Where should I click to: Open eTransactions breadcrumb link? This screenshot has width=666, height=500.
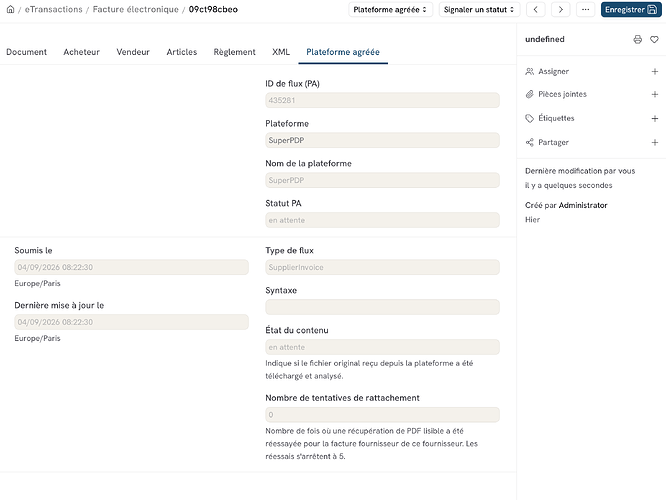pyautogui.click(x=54, y=9)
